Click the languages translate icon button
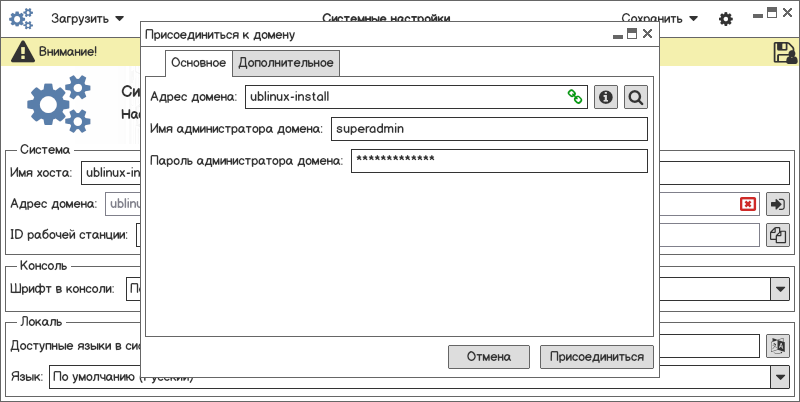The height and width of the screenshot is (402, 800). pyautogui.click(x=778, y=346)
